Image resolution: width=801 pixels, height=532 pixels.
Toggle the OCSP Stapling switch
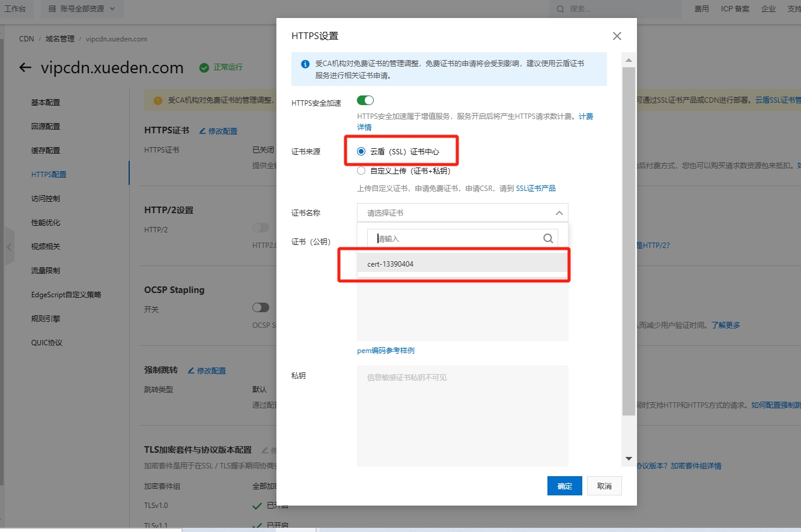[261, 307]
